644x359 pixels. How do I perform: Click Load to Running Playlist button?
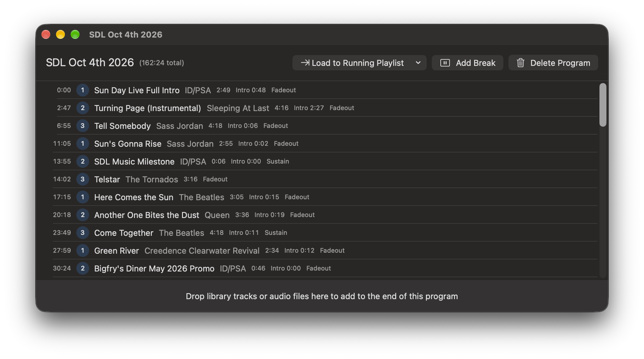(353, 63)
